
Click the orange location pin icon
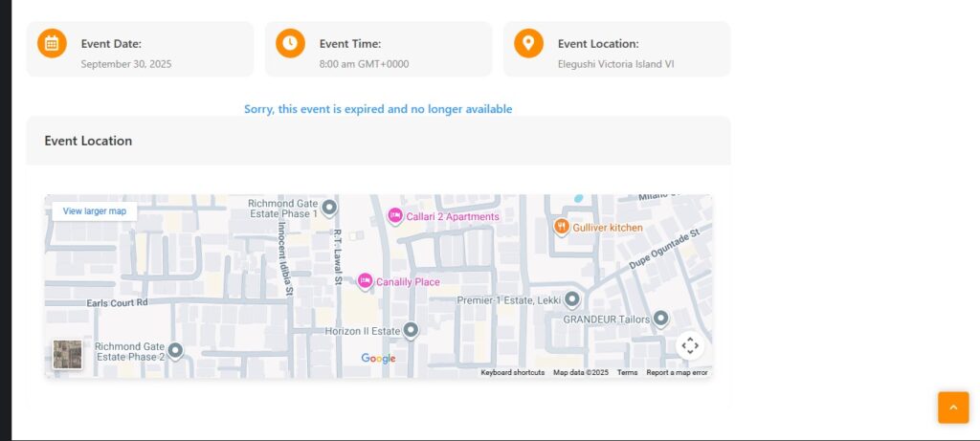[528, 43]
